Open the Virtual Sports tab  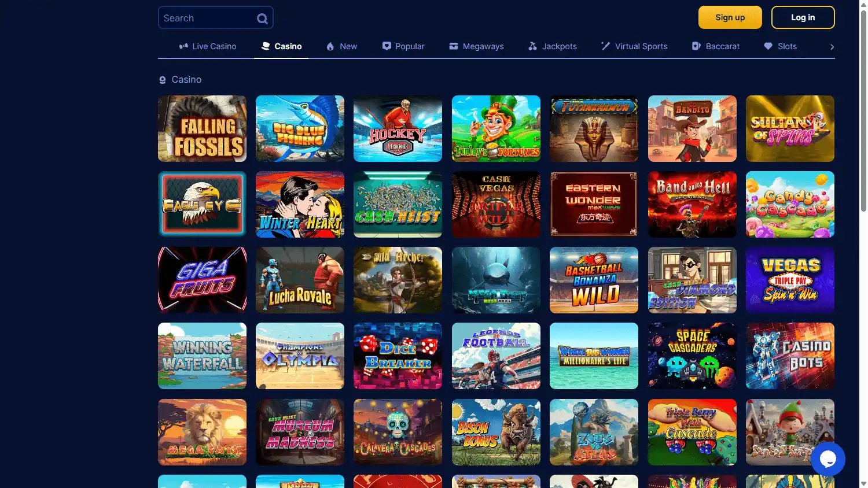(x=634, y=46)
